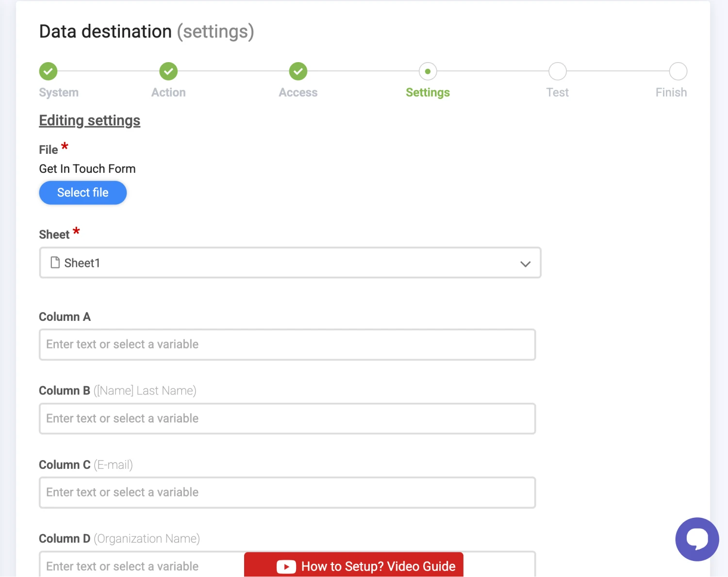Open the Sheet1 selection box

pos(290,263)
